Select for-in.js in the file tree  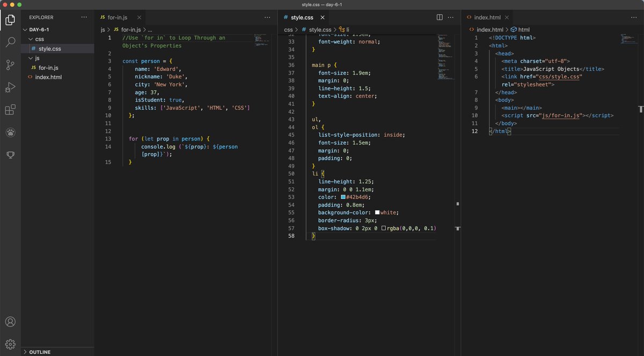[x=57, y=68]
